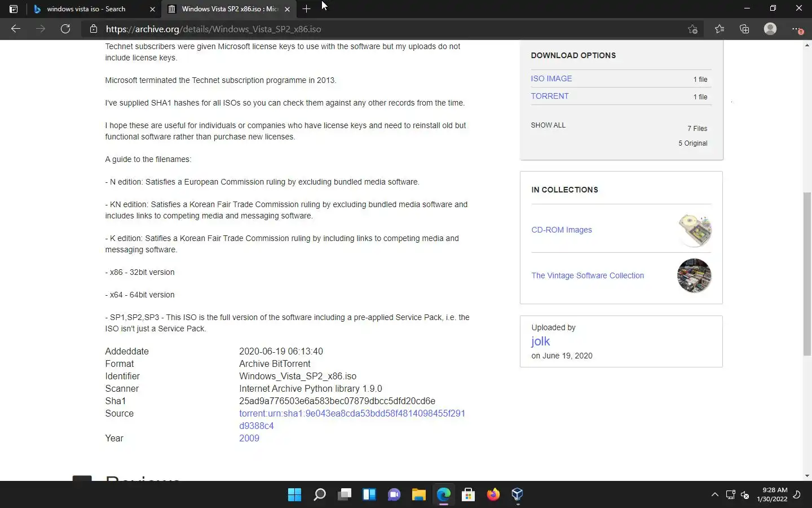The width and height of the screenshot is (812, 508).
Task: Click the Vintage Software Collection thumbnail
Action: (694, 275)
